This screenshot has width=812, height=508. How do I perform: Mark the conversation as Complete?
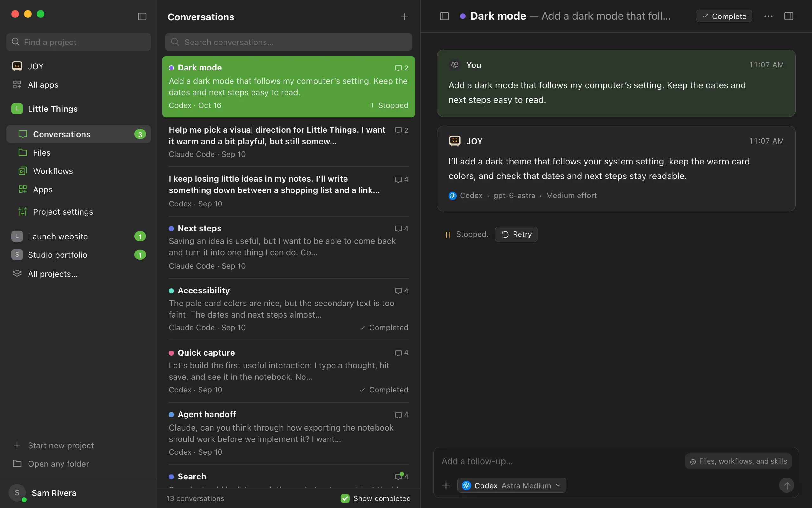point(724,16)
